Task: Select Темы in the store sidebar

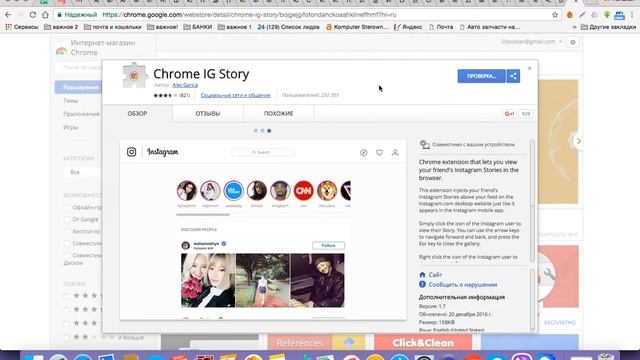Action: 71,100
